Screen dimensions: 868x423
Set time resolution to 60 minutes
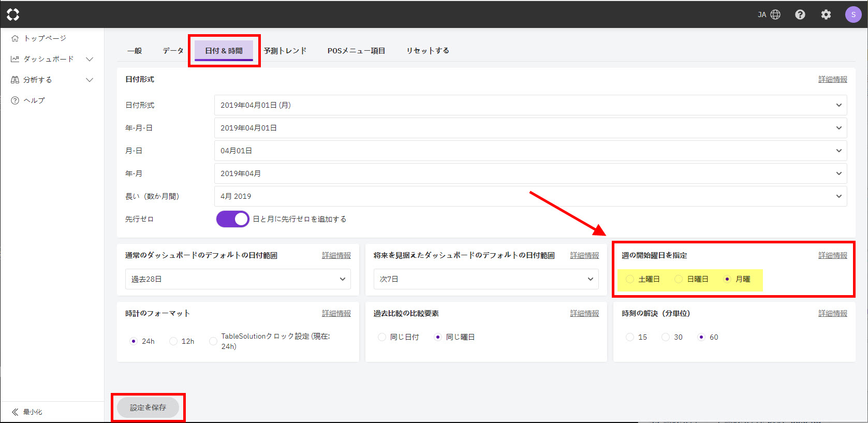[701, 337]
